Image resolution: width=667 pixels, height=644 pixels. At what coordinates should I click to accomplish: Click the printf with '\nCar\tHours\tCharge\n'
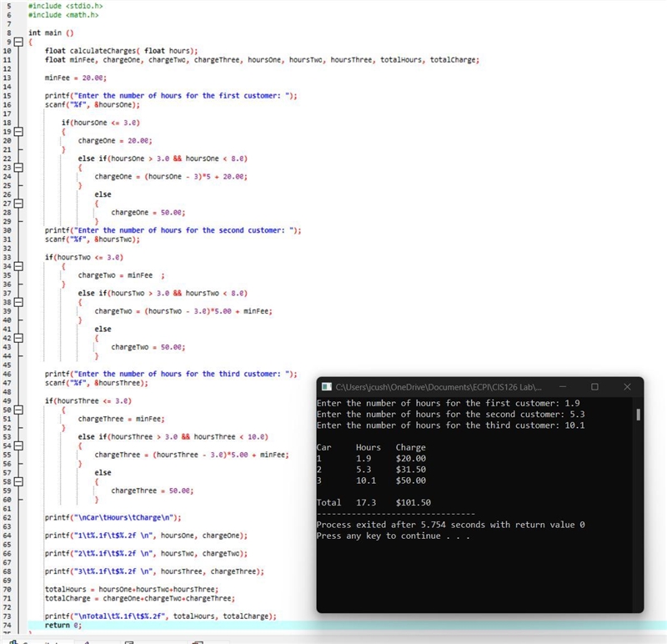click(113, 517)
